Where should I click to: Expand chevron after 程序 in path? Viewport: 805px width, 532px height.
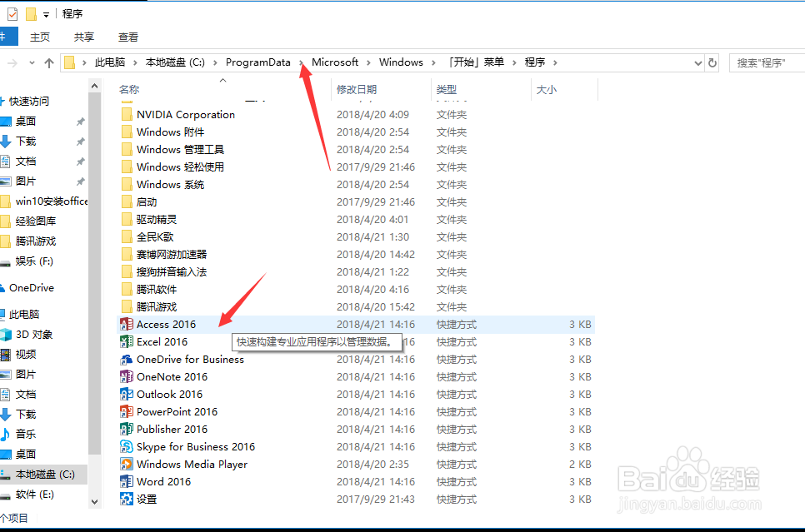tap(555, 62)
